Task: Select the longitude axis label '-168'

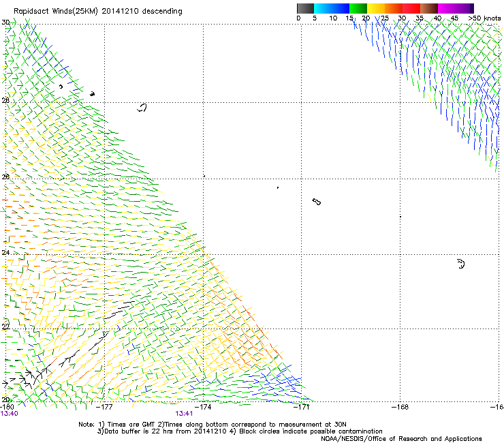Action: pos(400,407)
